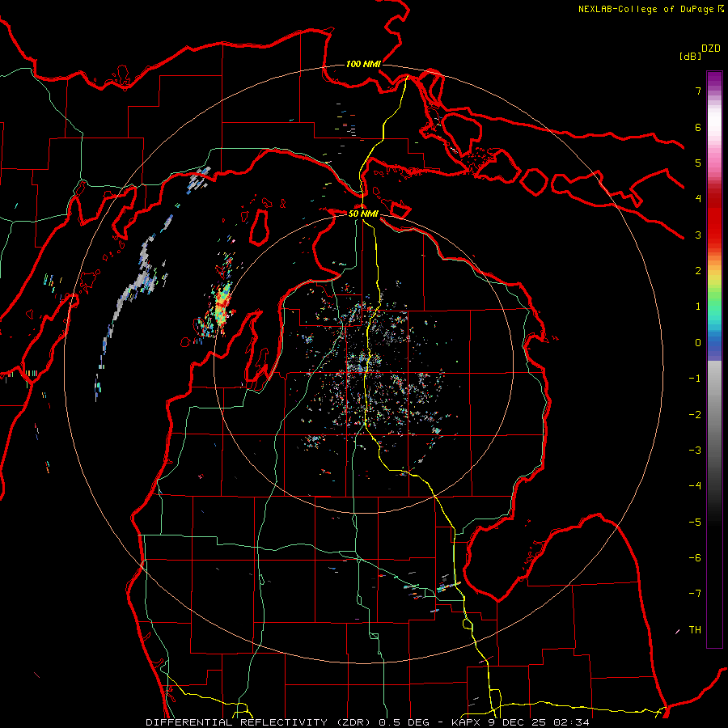Click the -1 value on color scale
The image size is (728, 728).
pos(695,379)
